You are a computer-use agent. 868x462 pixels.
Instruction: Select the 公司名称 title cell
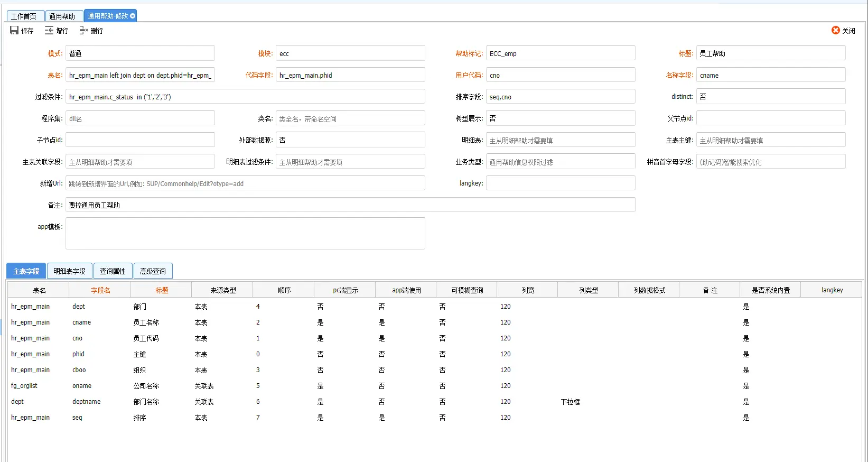(161, 385)
